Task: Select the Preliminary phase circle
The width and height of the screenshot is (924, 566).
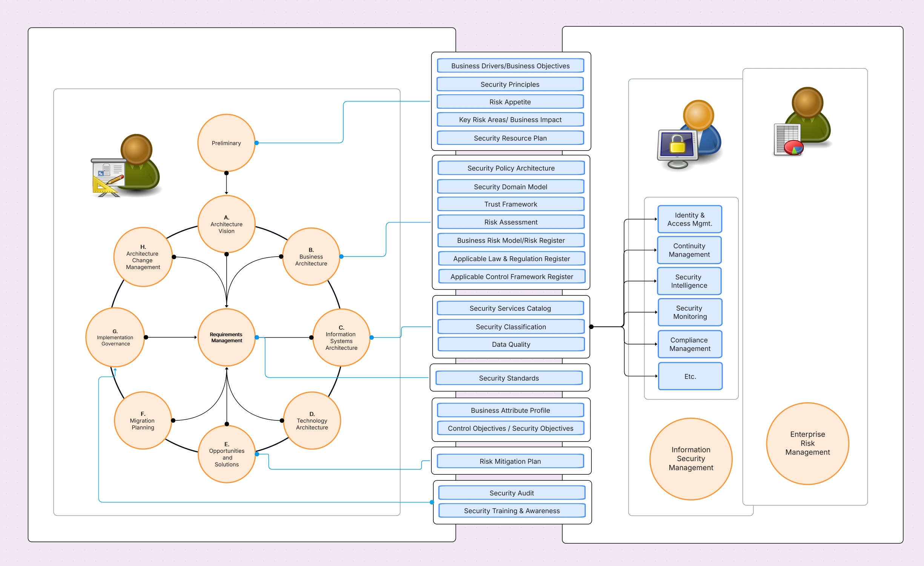Action: [x=226, y=143]
